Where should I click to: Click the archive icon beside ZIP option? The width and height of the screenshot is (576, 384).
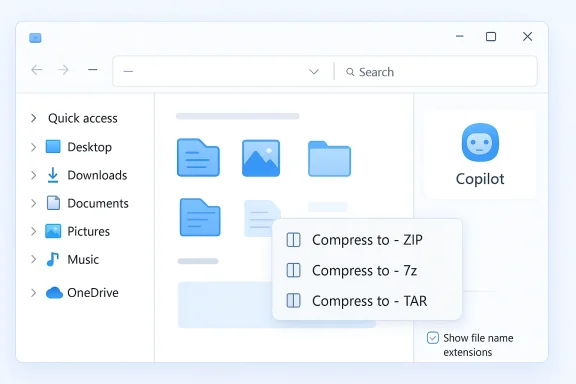point(294,240)
